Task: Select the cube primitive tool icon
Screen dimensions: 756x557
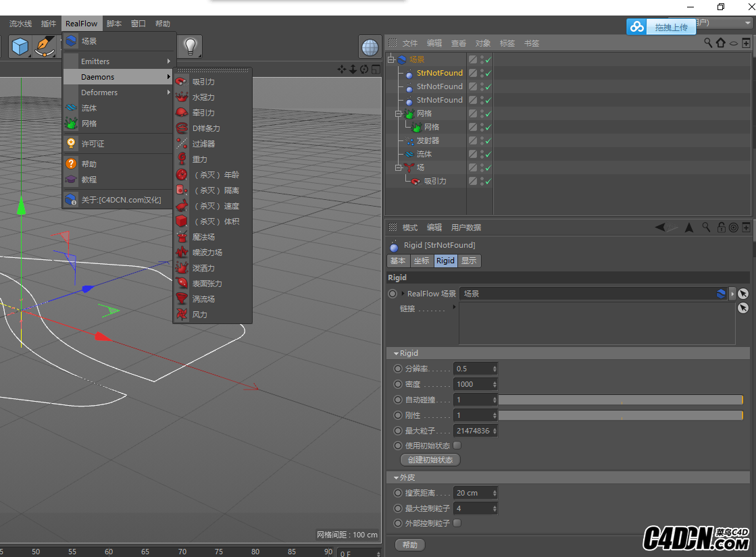Action: [x=20, y=47]
